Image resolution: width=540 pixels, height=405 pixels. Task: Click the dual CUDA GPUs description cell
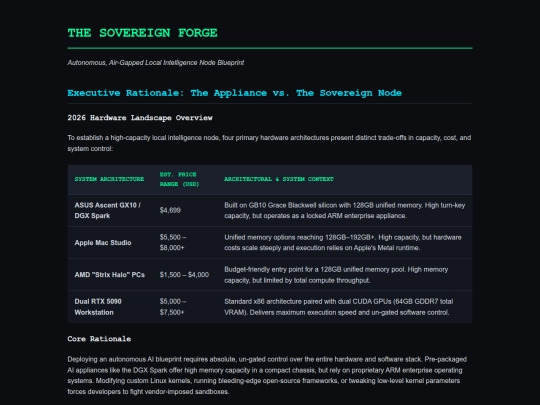pos(345,307)
